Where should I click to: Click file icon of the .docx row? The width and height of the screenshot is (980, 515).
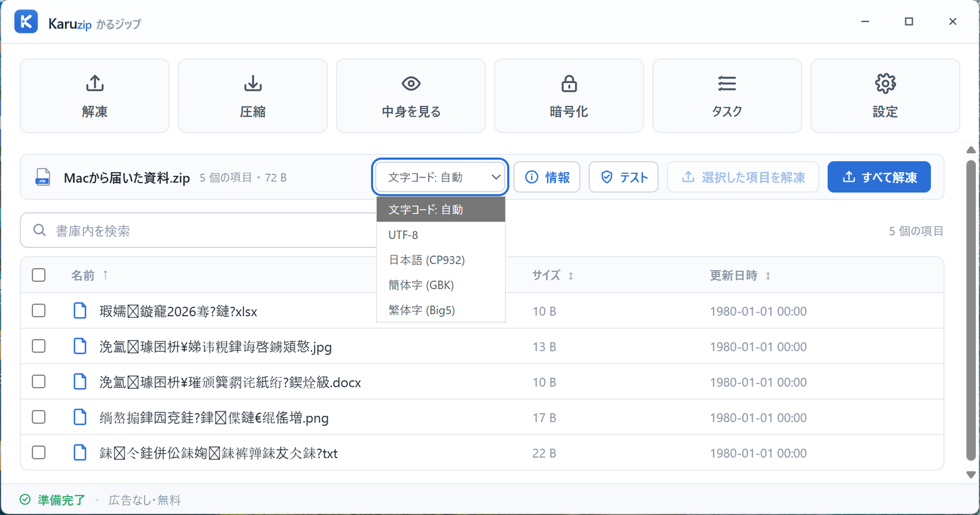pyautogui.click(x=80, y=382)
